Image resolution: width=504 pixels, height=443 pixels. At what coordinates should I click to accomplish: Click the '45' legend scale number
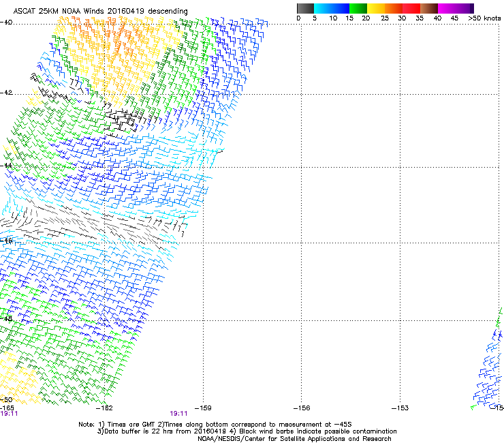pyautogui.click(x=454, y=18)
